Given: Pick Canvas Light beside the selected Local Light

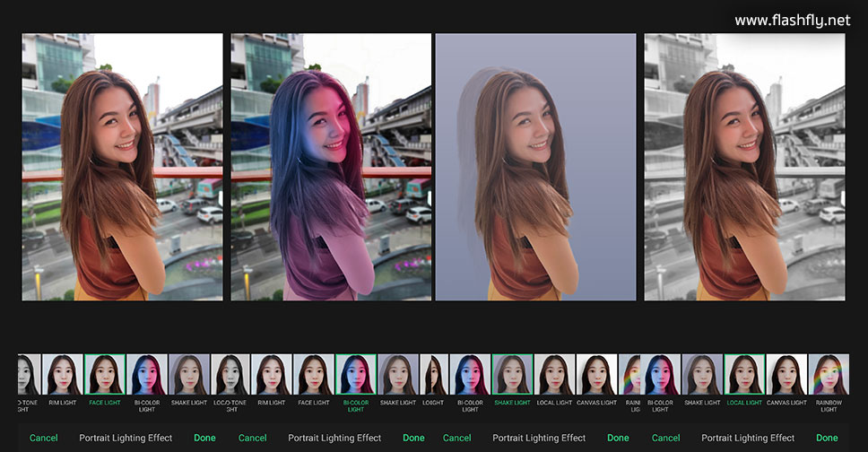Looking at the screenshot, I should 786,375.
